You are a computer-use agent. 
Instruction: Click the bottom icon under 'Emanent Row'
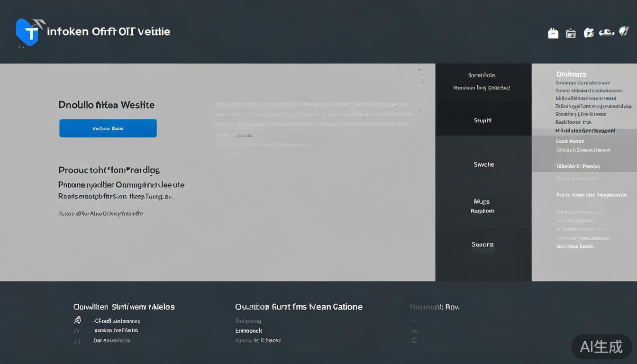[x=414, y=340]
